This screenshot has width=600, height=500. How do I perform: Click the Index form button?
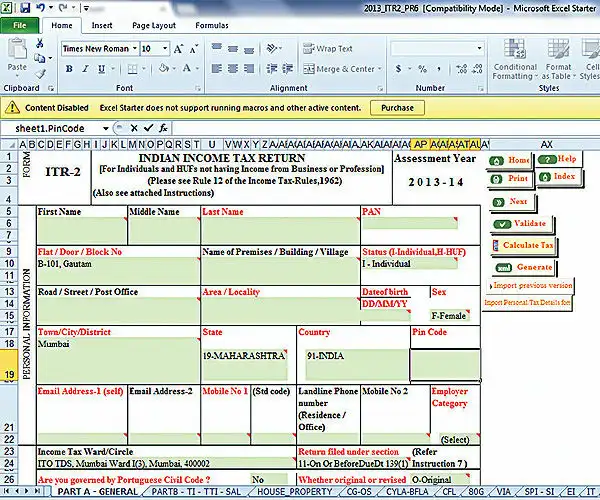click(x=558, y=177)
